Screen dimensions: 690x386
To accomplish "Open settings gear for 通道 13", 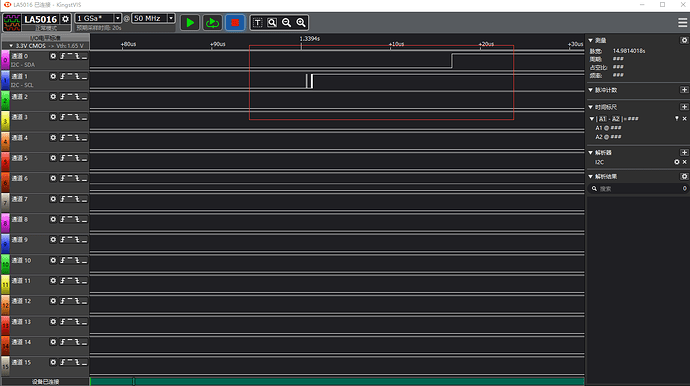I will pos(53,322).
